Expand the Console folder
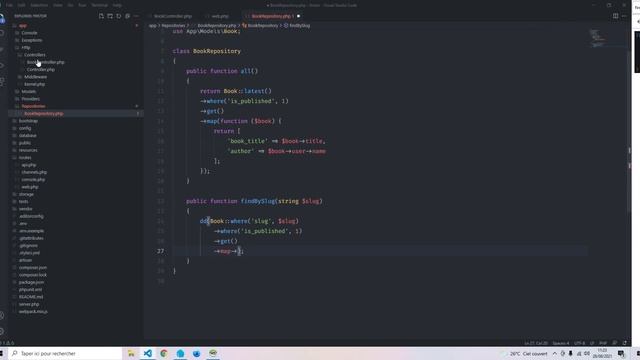The image size is (640, 360). click(x=29, y=33)
